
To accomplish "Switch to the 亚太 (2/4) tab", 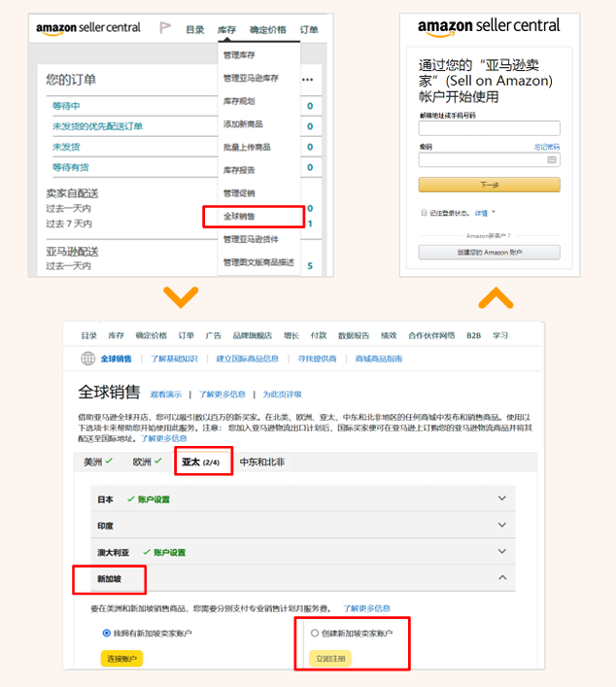I will (203, 463).
